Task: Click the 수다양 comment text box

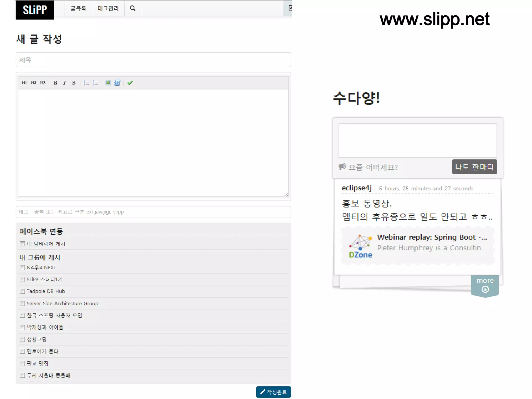Action: tap(417, 141)
